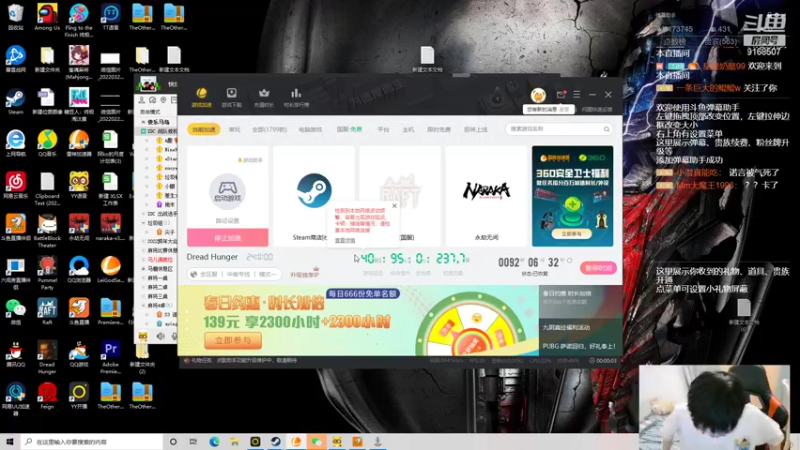Open the red cloud music desktop shortcut
The image size is (800, 450).
click(x=15, y=186)
